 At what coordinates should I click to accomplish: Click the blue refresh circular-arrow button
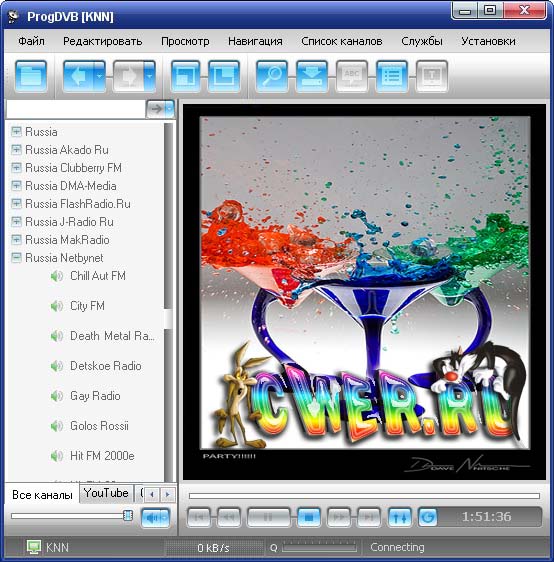point(428,517)
